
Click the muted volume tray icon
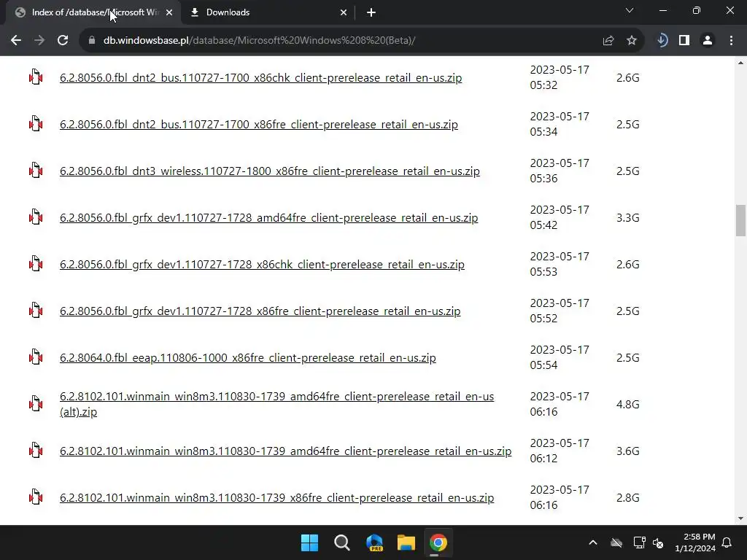point(658,542)
